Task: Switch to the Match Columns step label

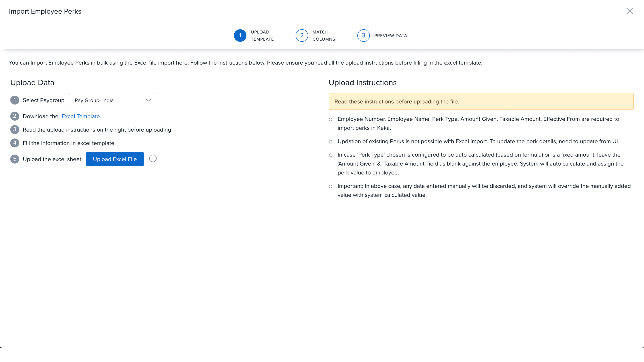Action: 324,36
